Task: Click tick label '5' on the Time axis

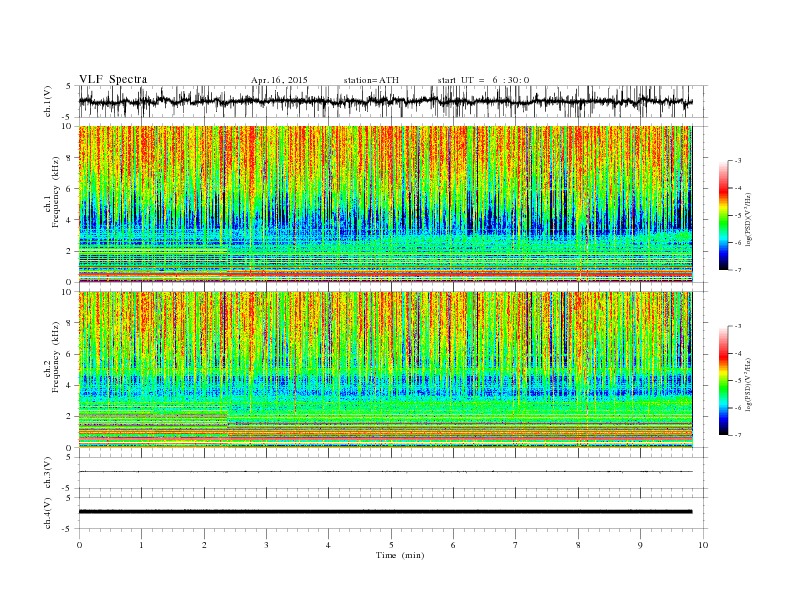Action: (x=391, y=545)
